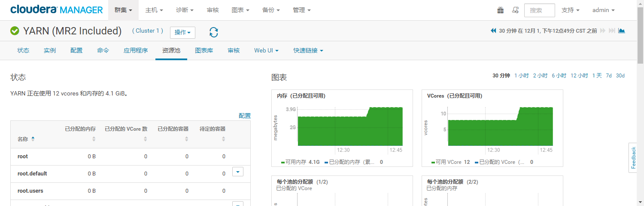The height and width of the screenshot is (206, 644).
Task: Select the root.users pool name
Action: pos(30,191)
